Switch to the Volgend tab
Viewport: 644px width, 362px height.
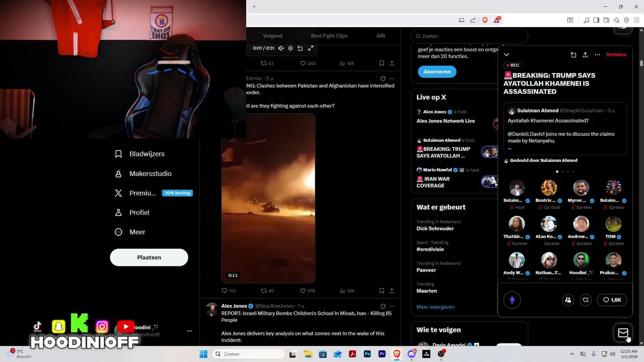coord(273,36)
